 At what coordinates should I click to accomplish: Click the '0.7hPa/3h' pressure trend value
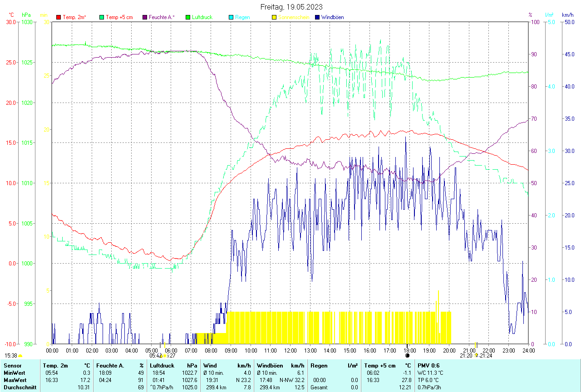429,387
